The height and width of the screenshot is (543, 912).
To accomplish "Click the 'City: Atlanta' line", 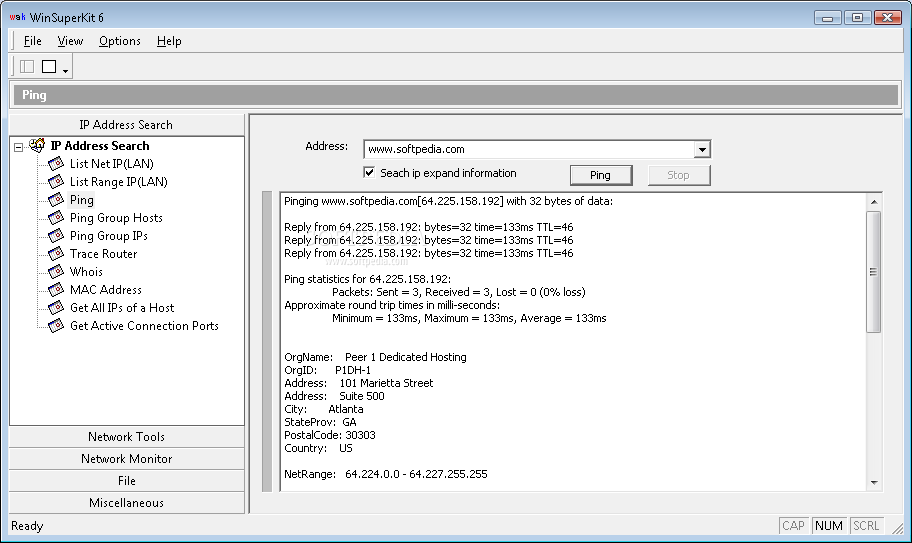I will click(x=324, y=409).
